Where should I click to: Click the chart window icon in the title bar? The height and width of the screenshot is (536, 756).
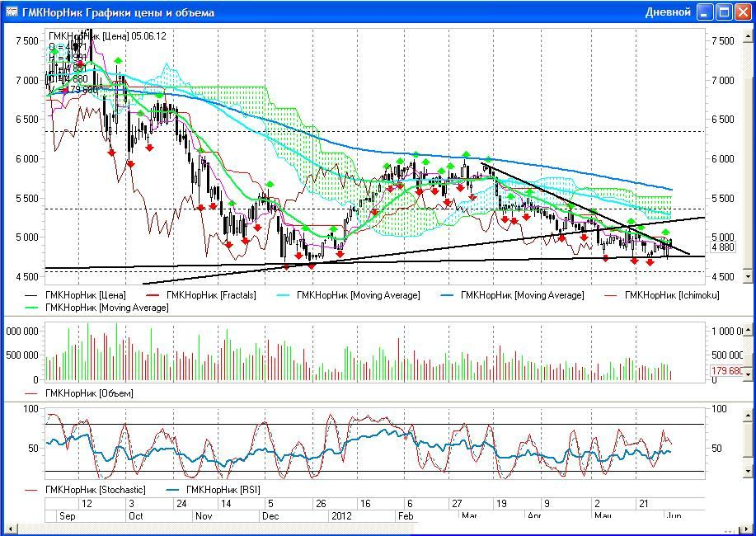coord(11,12)
